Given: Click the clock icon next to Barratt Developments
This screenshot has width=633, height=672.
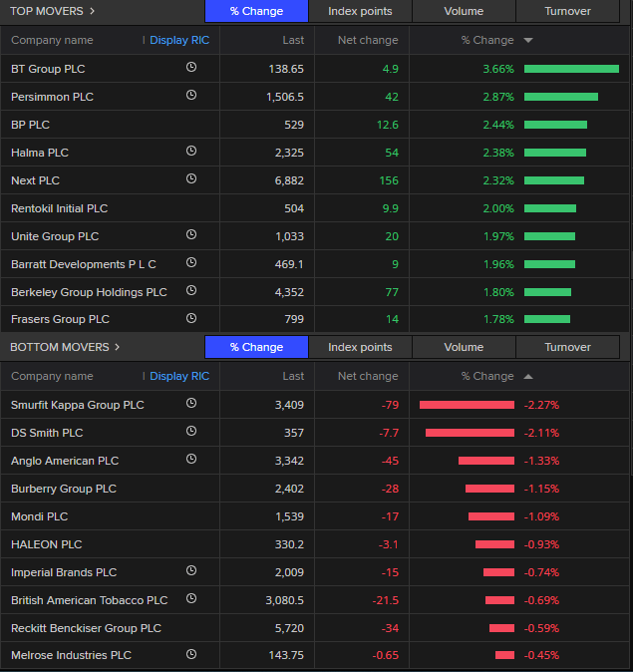Looking at the screenshot, I should click(191, 262).
